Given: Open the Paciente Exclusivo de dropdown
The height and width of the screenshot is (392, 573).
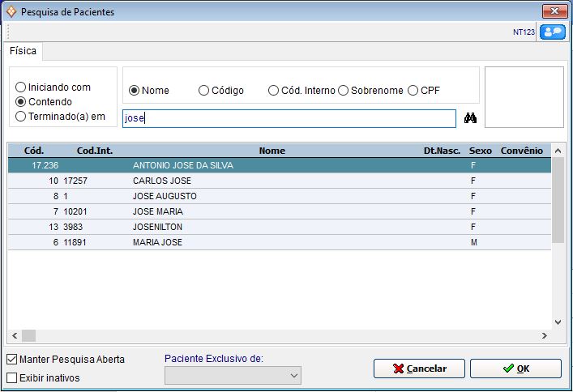Looking at the screenshot, I should (293, 376).
